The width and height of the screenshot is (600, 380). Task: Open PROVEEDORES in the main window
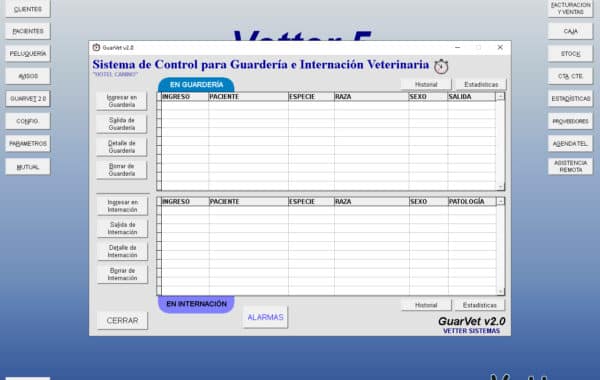tap(570, 121)
